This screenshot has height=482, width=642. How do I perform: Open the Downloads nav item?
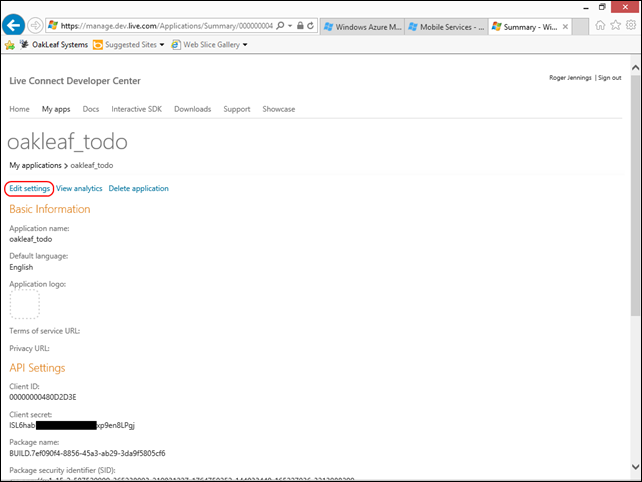(x=192, y=109)
